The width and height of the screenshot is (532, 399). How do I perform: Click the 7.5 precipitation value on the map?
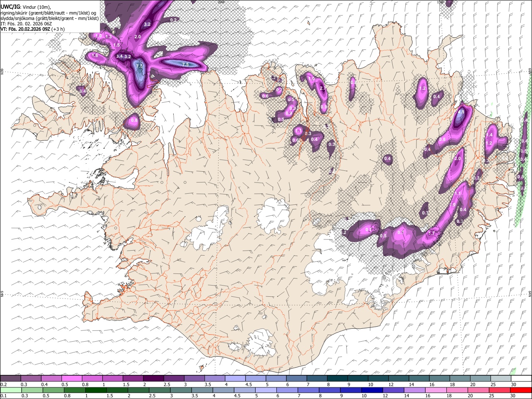click(185, 64)
